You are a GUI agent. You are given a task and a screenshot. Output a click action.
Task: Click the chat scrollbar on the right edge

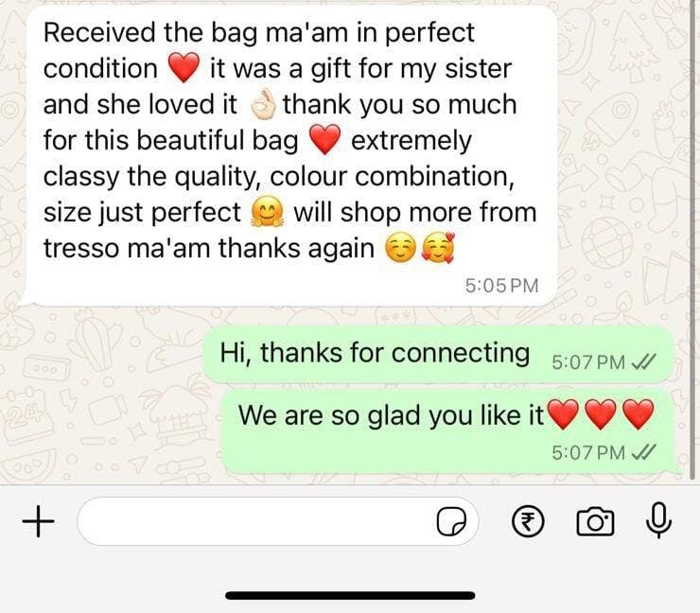click(x=692, y=241)
